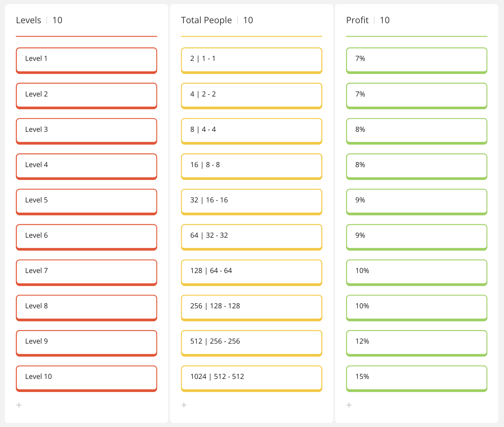Image resolution: width=504 pixels, height=427 pixels.
Task: Select the '128 | 64 - 64' card
Action: [252, 272]
